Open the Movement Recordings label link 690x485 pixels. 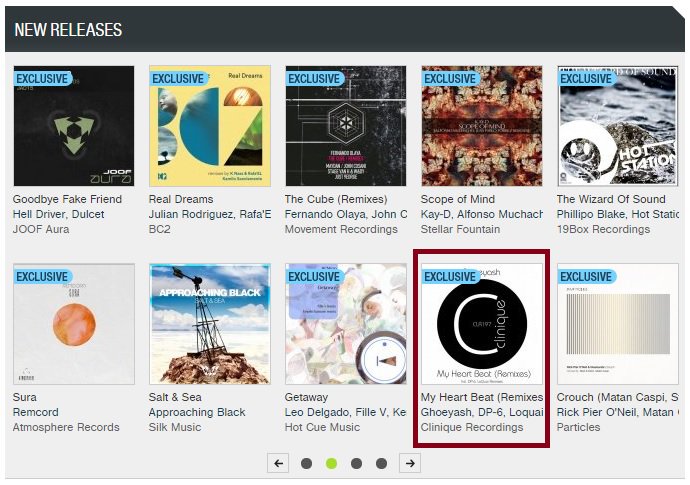(341, 229)
